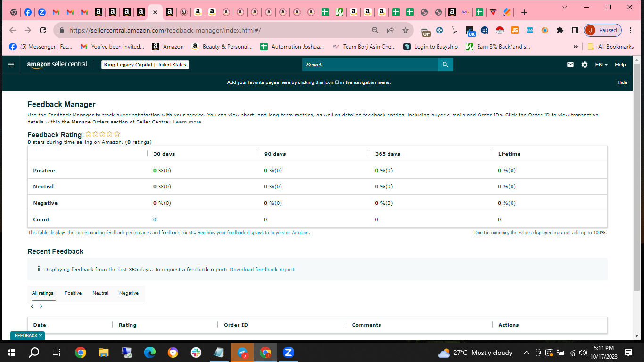Click the browser forward arrow
The height and width of the screenshot is (362, 644).
point(28,30)
